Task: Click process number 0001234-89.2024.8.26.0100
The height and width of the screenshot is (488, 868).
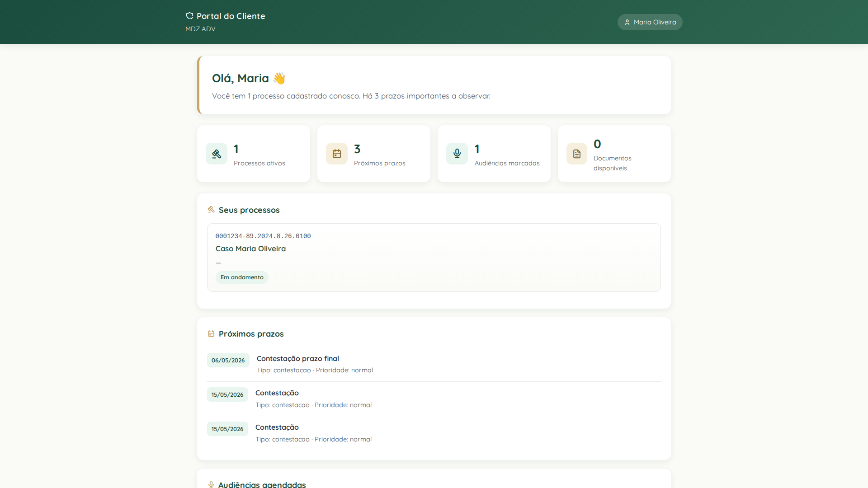Action: [263, 236]
